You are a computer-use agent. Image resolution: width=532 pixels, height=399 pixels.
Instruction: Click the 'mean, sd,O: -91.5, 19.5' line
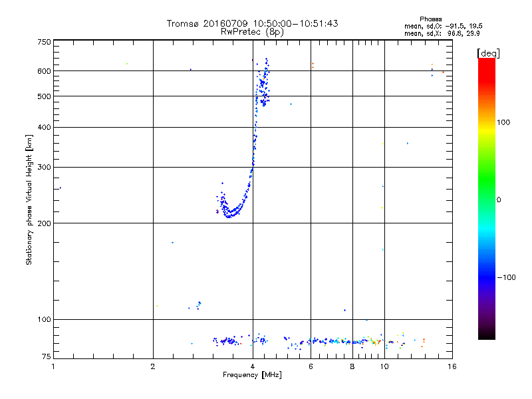tap(444, 26)
